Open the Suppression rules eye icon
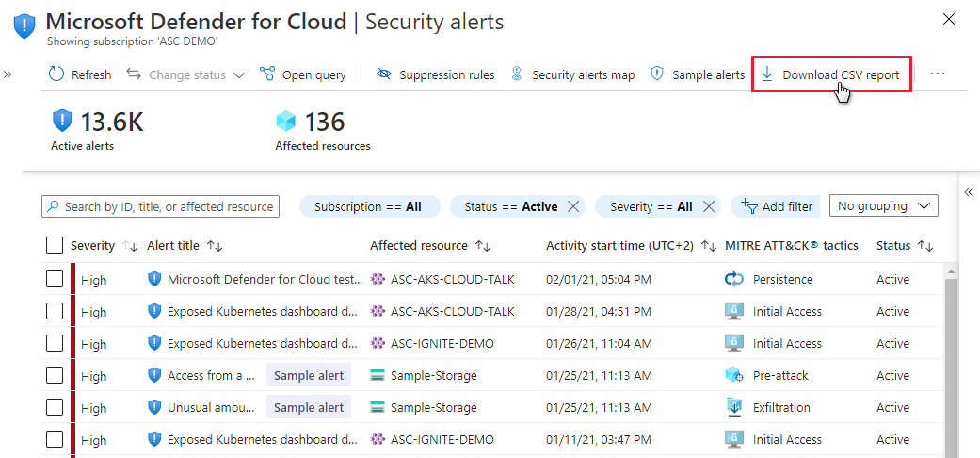The image size is (980, 458). click(x=384, y=74)
